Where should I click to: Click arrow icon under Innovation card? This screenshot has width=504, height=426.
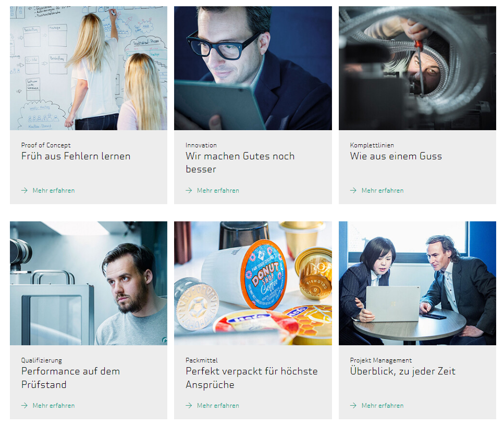[189, 191]
